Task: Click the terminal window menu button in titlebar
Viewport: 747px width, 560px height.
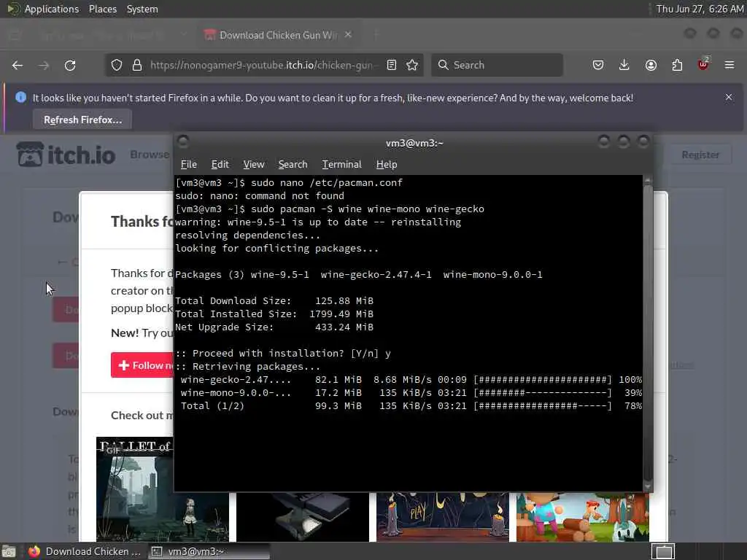Action: tap(183, 141)
